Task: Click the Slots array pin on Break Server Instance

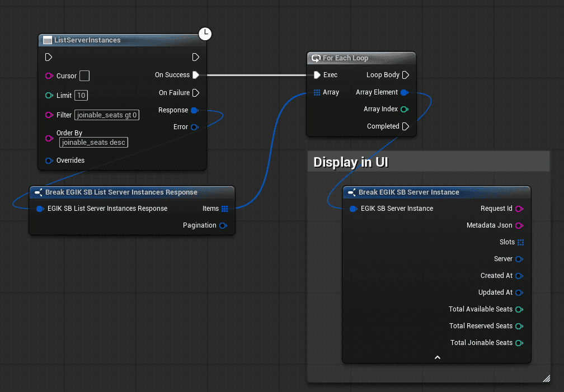Action: 521,242
